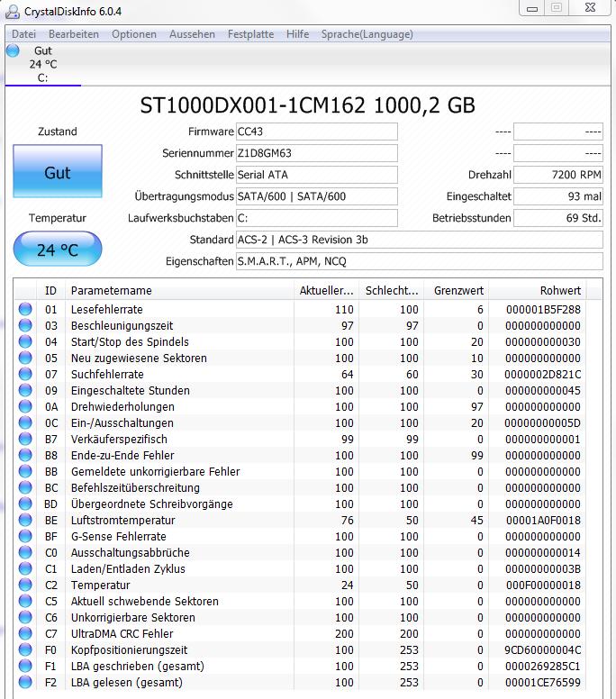Click status orb in Befehlszeitüberschreitung row

tap(25, 487)
